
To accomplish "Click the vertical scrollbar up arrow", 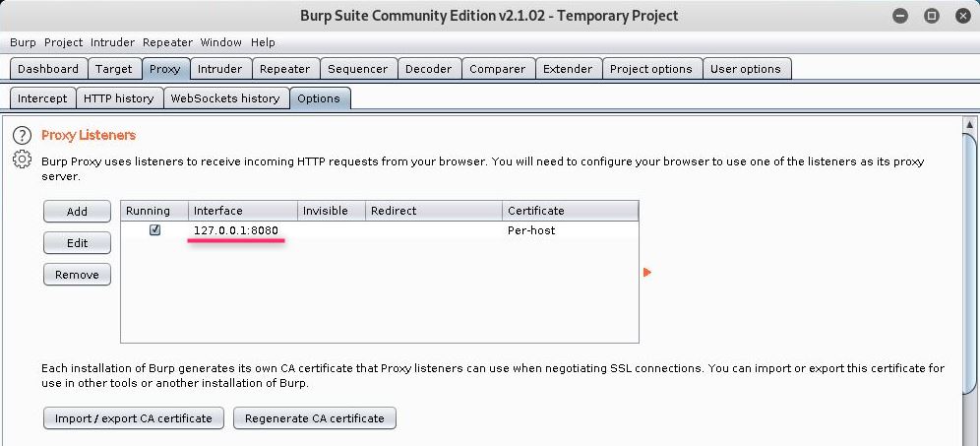I will pyautogui.click(x=970, y=124).
